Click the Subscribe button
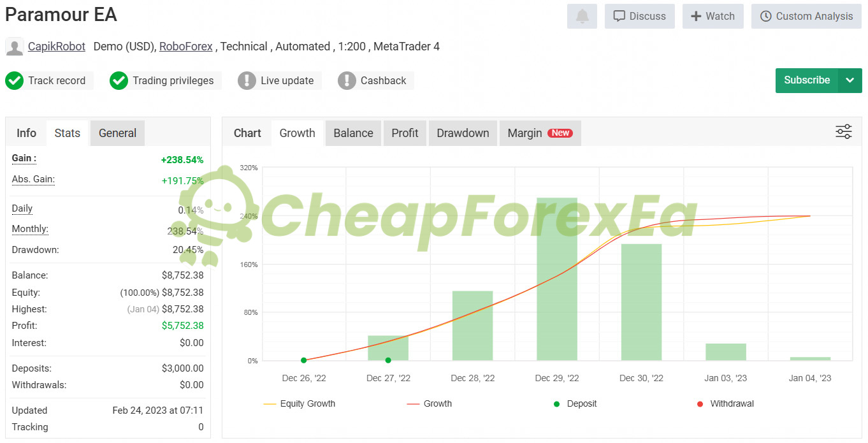Screen dimensions: 868x443 807,80
